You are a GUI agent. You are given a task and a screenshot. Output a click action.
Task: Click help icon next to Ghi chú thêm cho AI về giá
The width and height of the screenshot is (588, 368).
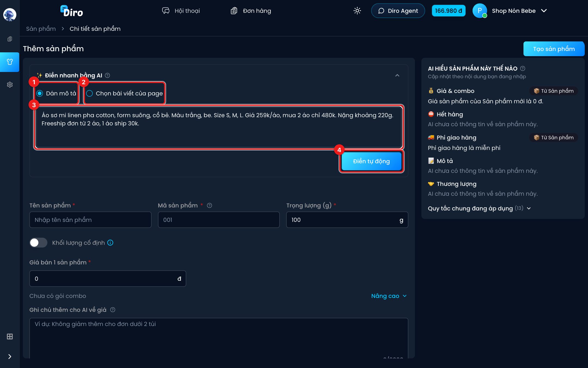pos(113,310)
